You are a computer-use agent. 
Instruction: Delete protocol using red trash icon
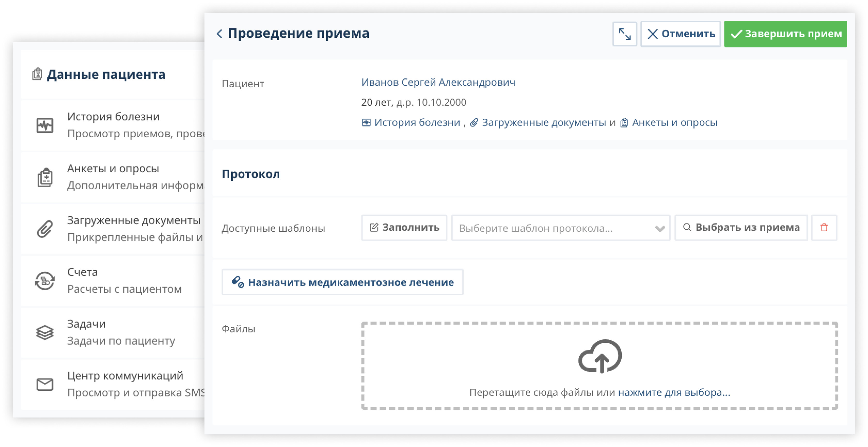824,228
